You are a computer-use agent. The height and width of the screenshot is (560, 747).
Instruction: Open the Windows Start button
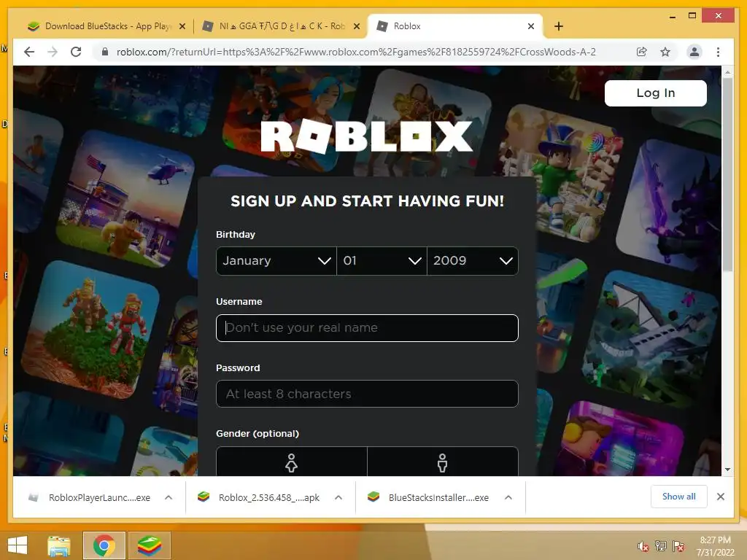pos(18,545)
